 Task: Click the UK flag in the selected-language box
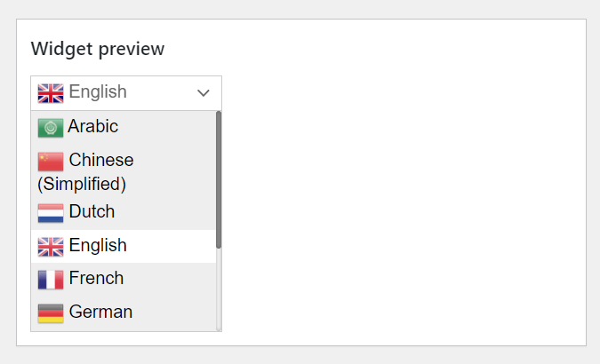point(51,93)
